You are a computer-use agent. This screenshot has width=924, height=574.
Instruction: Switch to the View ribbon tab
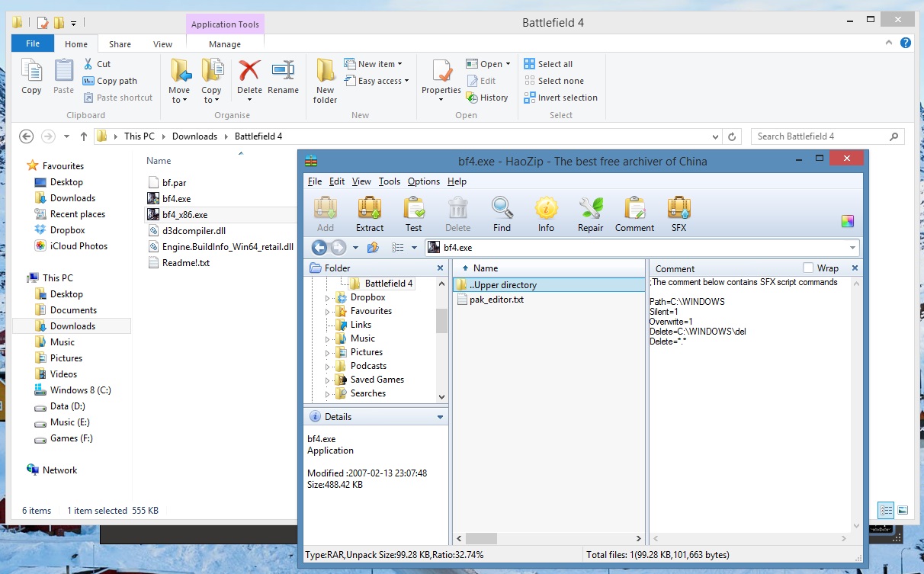pyautogui.click(x=162, y=44)
